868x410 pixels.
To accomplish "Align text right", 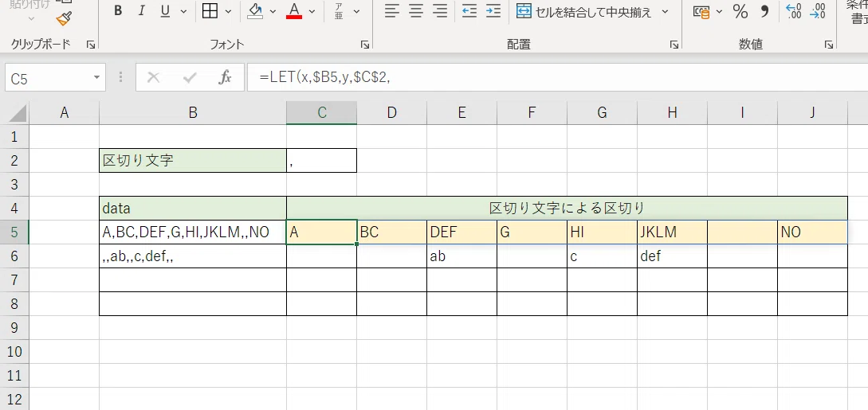I will click(x=439, y=11).
